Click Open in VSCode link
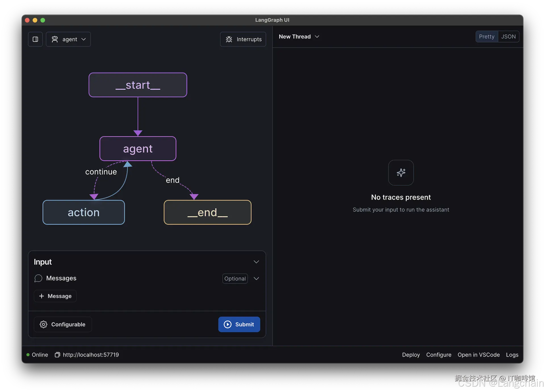The image size is (545, 392). (x=479, y=355)
